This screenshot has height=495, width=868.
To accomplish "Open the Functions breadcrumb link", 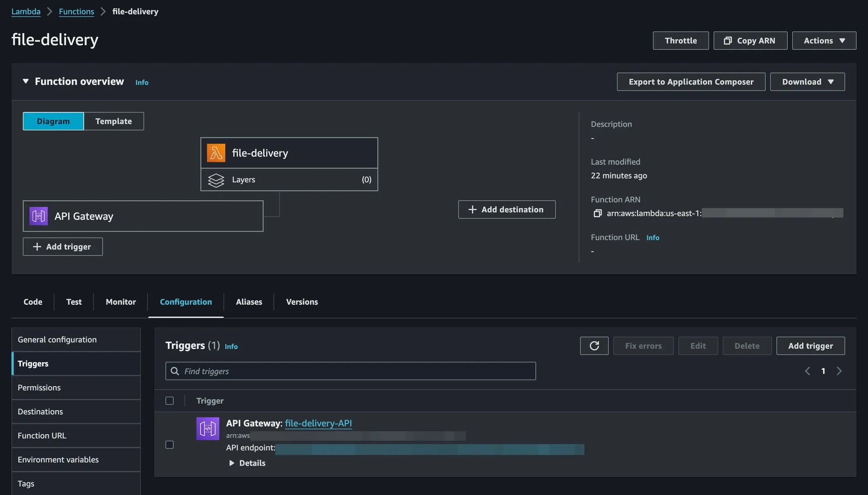I will (76, 12).
